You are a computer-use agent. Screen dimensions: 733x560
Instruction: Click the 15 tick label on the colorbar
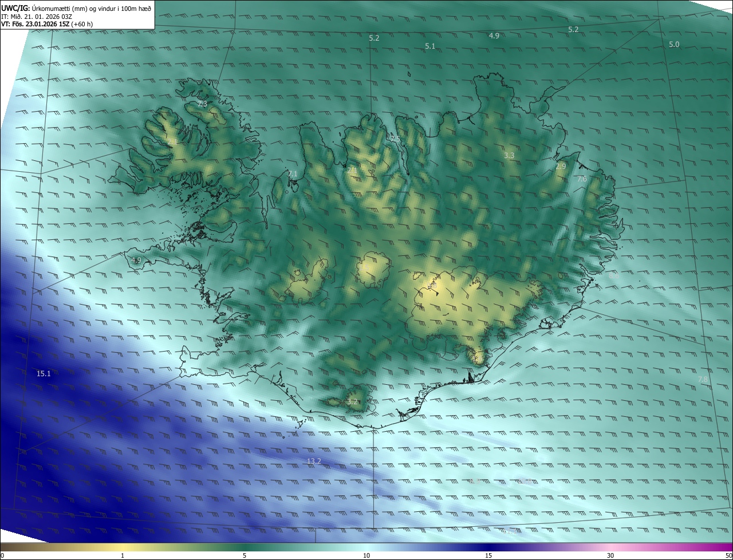pos(488,556)
